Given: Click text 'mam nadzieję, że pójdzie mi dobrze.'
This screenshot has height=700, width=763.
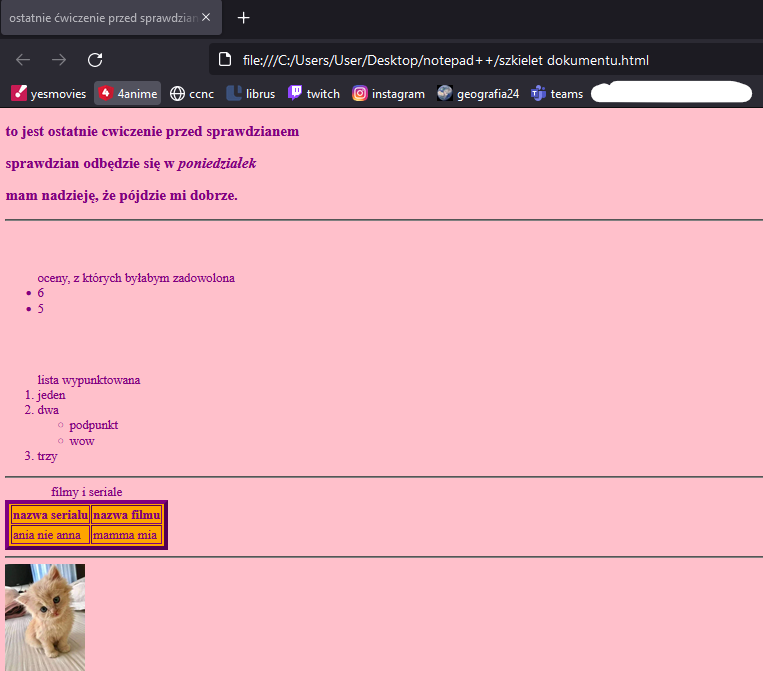Looking at the screenshot, I should [x=122, y=196].
